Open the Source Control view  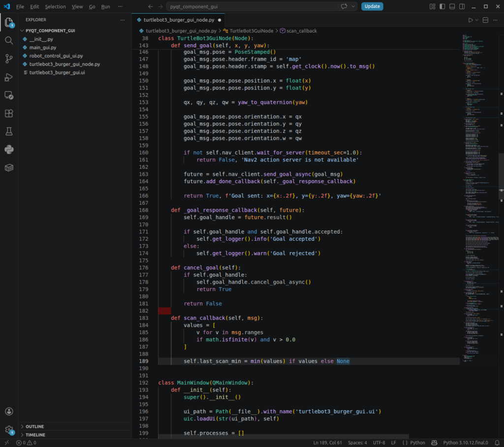[9, 59]
